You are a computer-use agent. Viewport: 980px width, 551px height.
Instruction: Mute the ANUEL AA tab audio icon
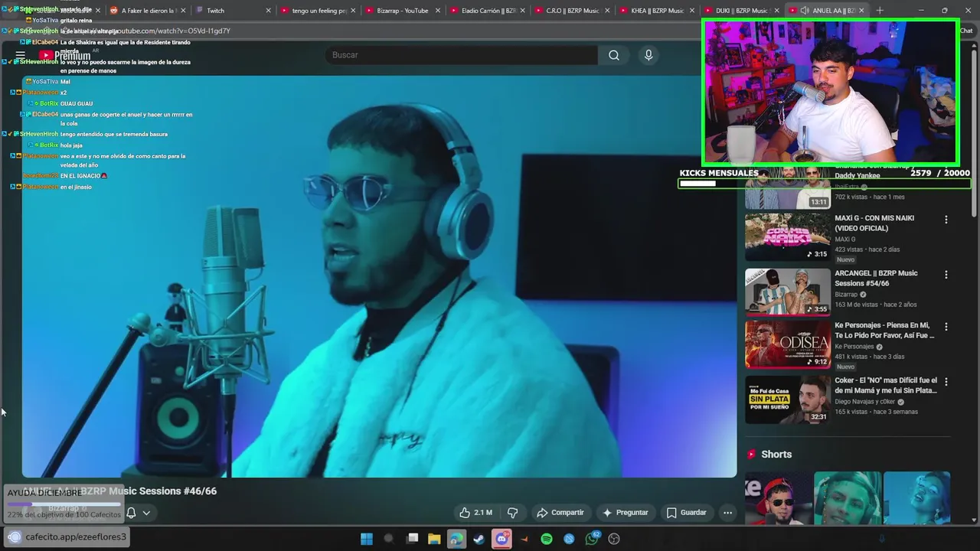click(x=805, y=11)
